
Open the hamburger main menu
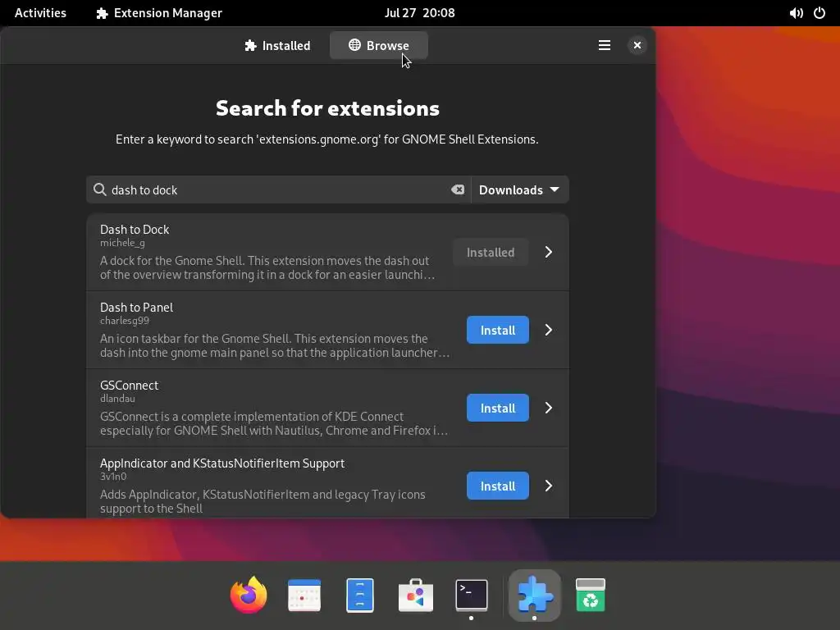(605, 46)
